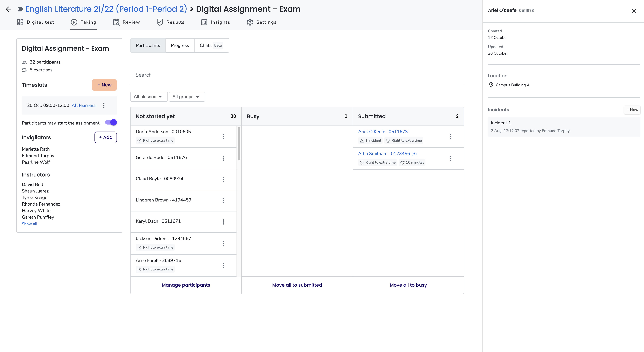Open the All learners link
Screen dimensions: 644x352
84,105
